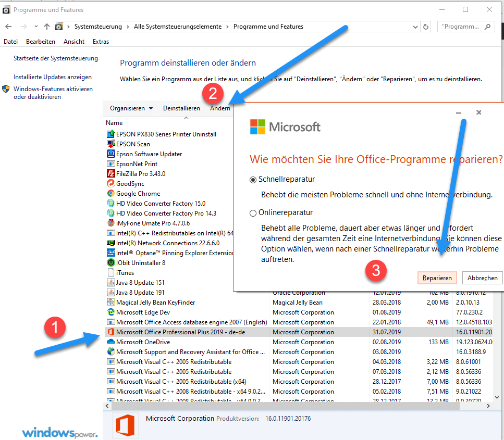
Task: Sort list by the Name column header
Action: pos(114,123)
